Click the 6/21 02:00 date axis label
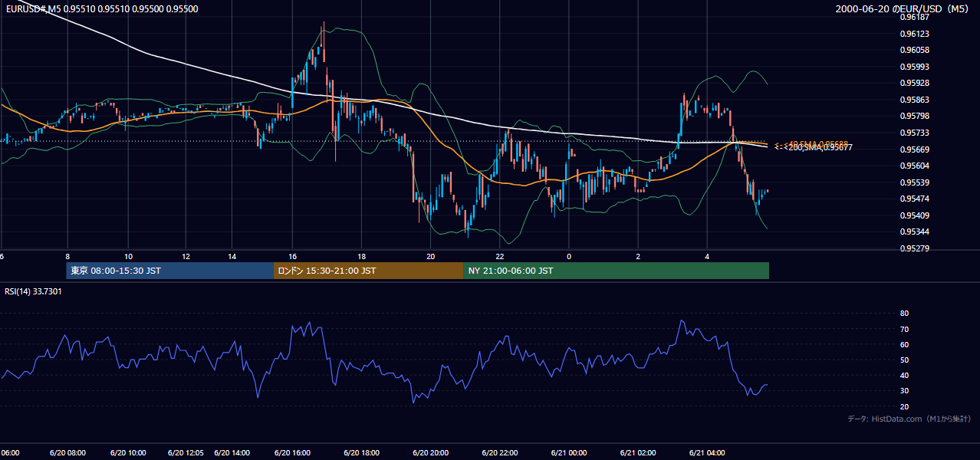The height and width of the screenshot is (460, 980). [x=638, y=453]
